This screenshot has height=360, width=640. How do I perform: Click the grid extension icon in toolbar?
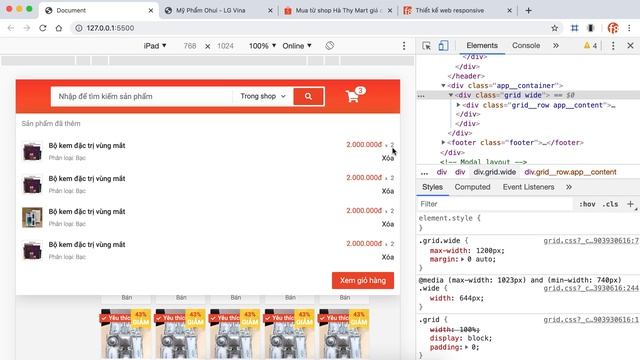coord(575,28)
